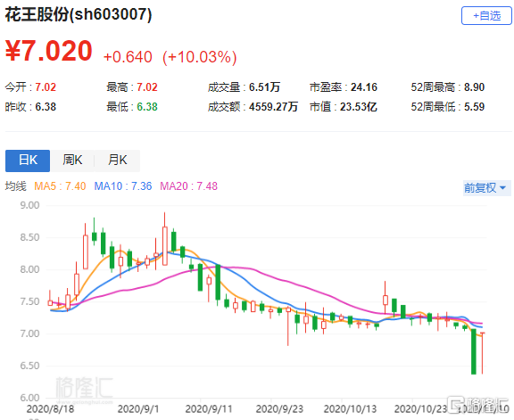Click the stock title 花王股份(sh603007)
Viewport: 514px width, 420px height.
point(79,15)
